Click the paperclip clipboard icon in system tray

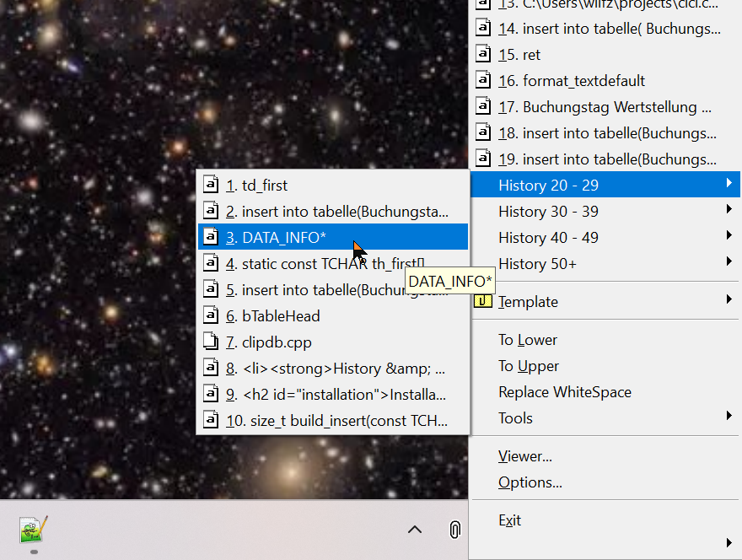[x=454, y=529]
